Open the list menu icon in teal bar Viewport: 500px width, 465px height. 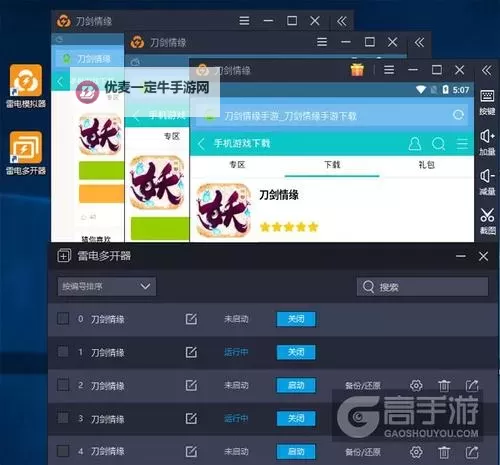[462, 144]
